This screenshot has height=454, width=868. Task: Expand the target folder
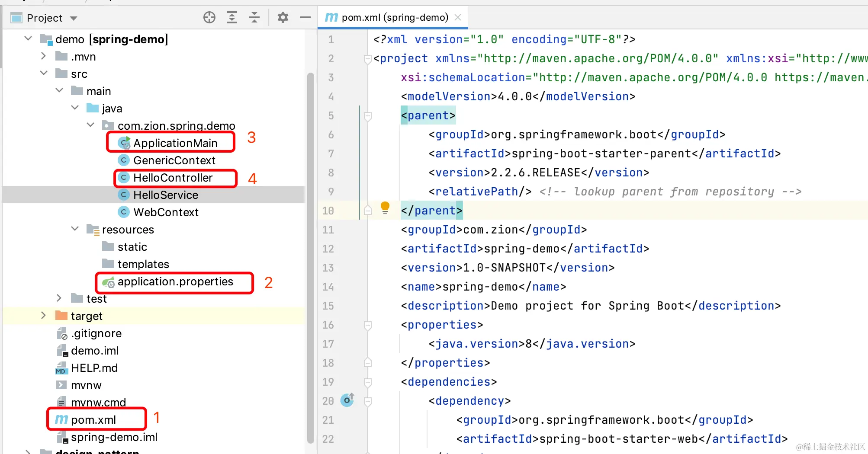pyautogui.click(x=43, y=316)
